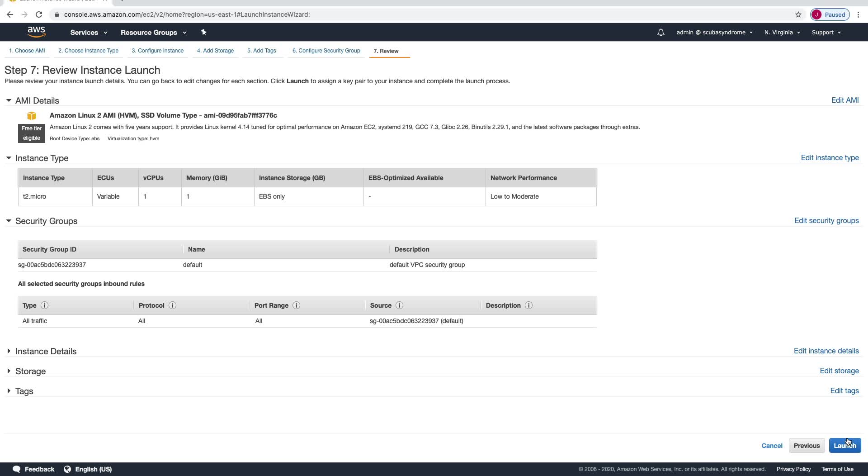Go to step 5. Add Tags
The image size is (868, 476).
[x=261, y=51]
